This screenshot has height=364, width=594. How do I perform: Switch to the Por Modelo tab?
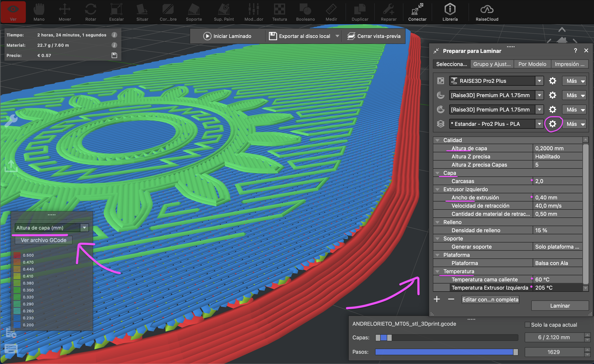532,64
